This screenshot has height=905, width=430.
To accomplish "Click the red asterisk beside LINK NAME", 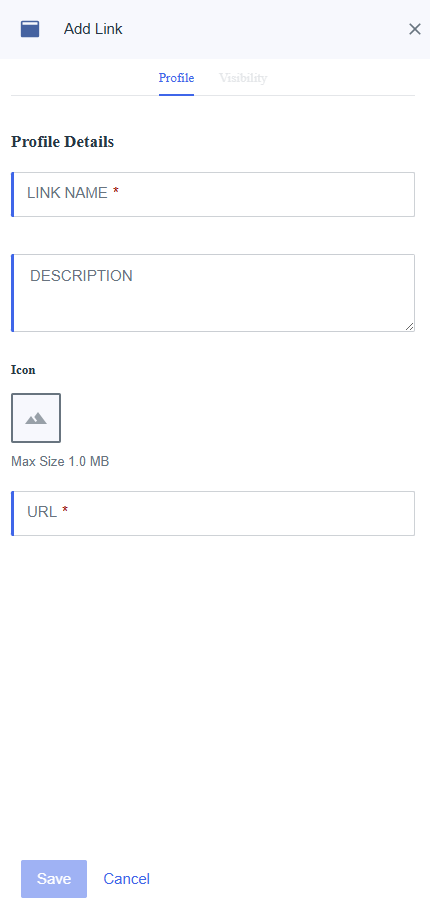I will [116, 192].
